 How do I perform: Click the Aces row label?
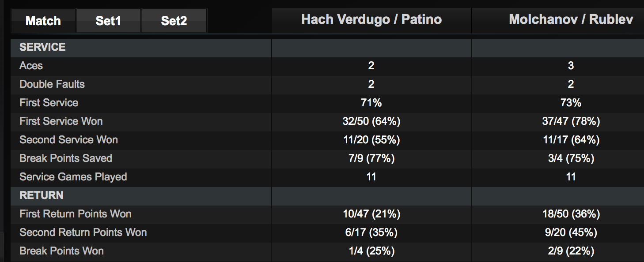point(31,66)
